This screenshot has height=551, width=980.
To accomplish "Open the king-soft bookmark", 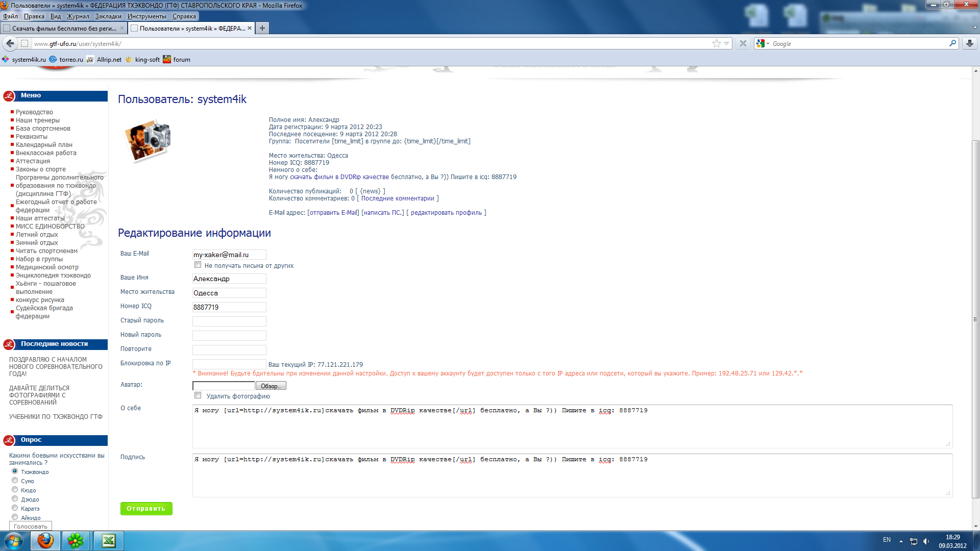I will pyautogui.click(x=142, y=60).
